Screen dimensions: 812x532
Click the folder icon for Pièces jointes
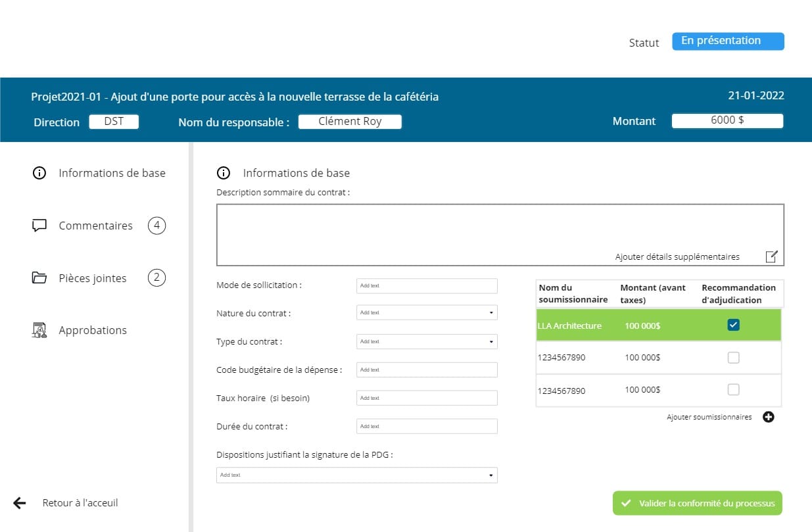coord(39,278)
